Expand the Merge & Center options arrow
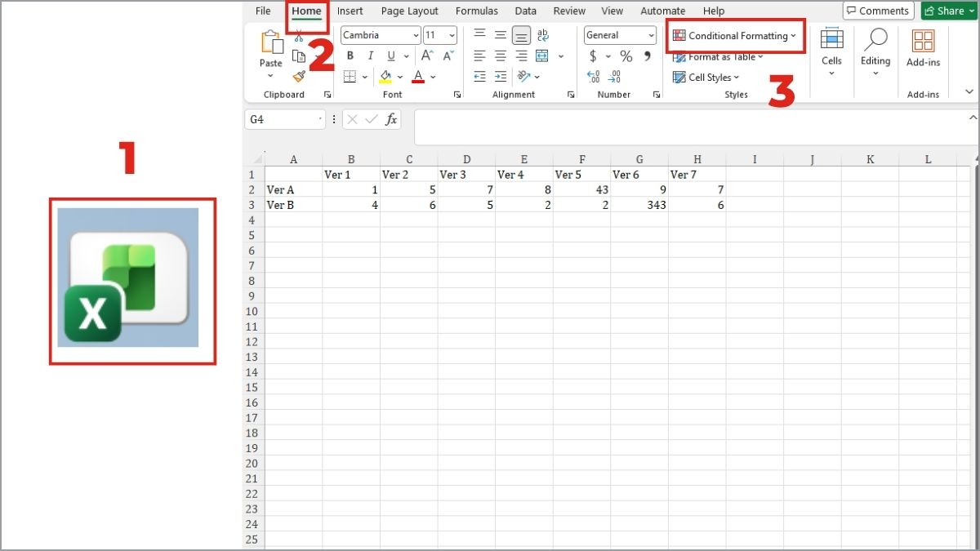 [561, 56]
